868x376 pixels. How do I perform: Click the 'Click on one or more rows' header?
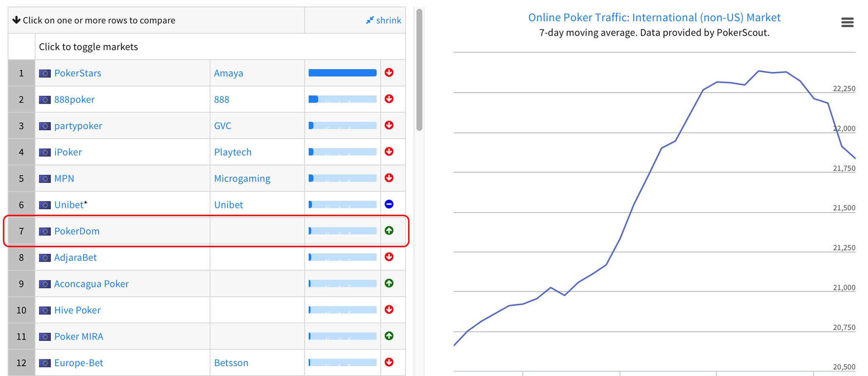click(98, 20)
